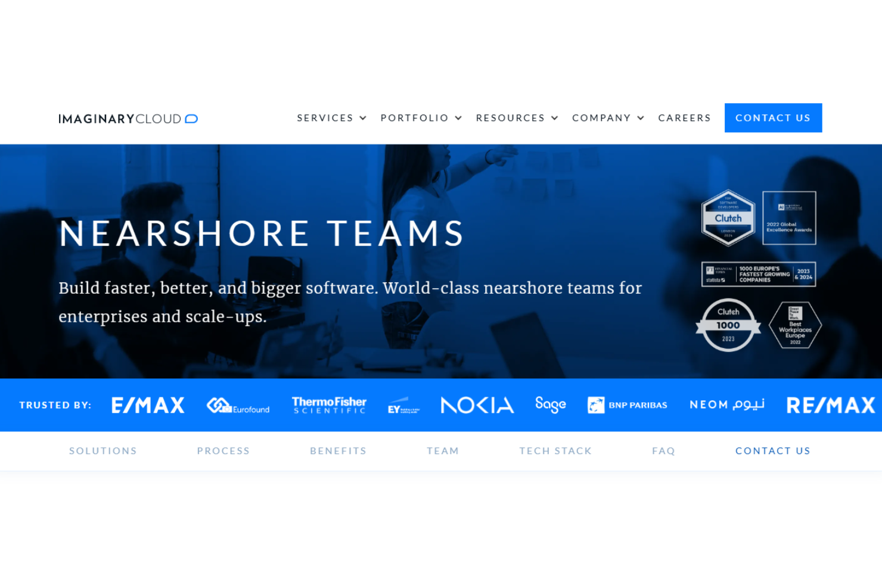Click the Eurofound logo
The image size is (882, 588).
[238, 405]
